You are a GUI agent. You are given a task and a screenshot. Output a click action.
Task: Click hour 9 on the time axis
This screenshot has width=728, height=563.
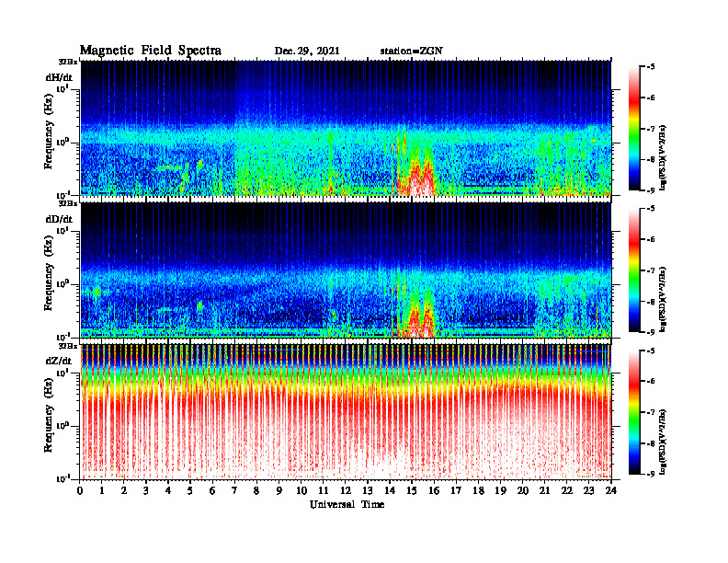click(279, 491)
